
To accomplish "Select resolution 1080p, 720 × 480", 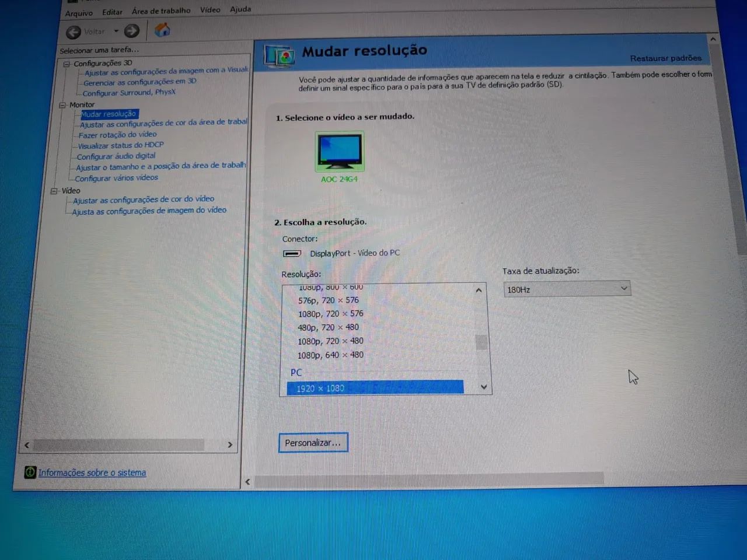I will click(330, 341).
